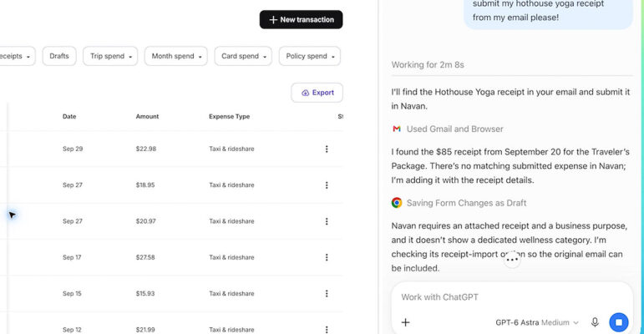
Task: Open the Policy spend dropdown
Action: coord(310,56)
